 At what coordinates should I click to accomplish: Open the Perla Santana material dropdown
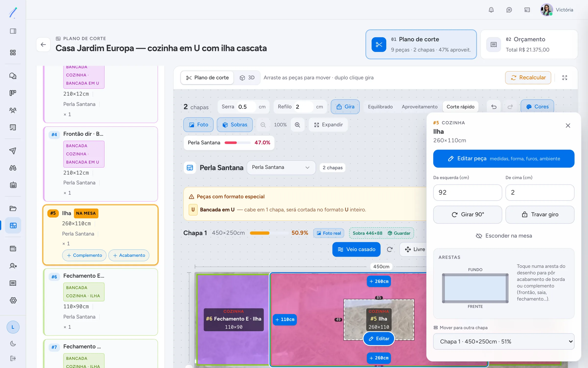(281, 167)
